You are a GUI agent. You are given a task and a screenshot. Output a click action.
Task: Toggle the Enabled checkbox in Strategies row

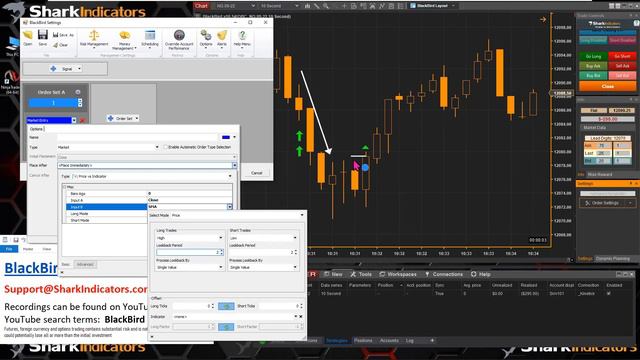click(609, 293)
